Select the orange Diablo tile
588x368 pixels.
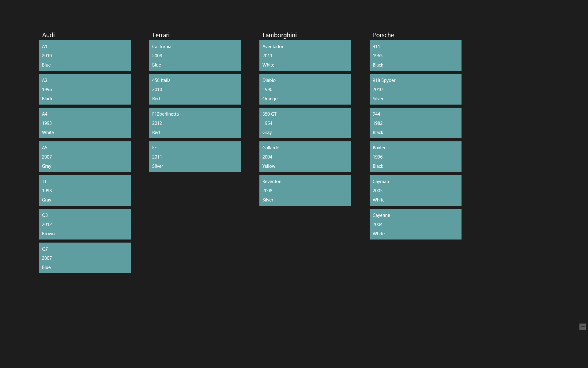[305, 89]
